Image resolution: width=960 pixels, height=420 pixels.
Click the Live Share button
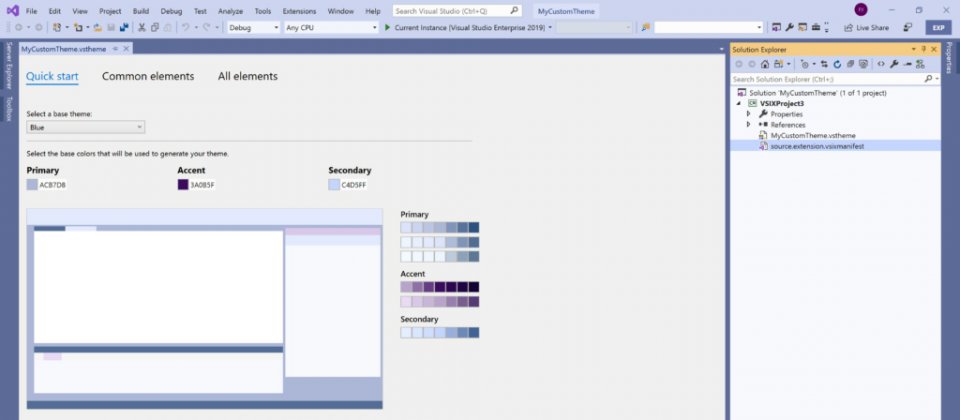point(866,28)
